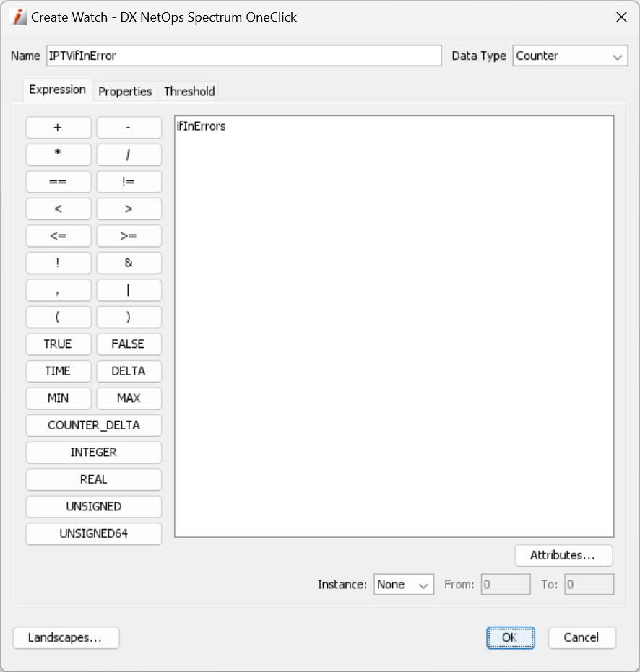640x672 pixels.
Task: Insert the greater-than operator
Action: pos(129,209)
